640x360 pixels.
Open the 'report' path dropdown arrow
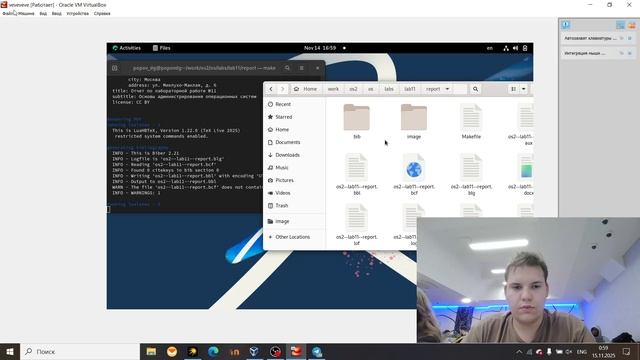coord(447,89)
